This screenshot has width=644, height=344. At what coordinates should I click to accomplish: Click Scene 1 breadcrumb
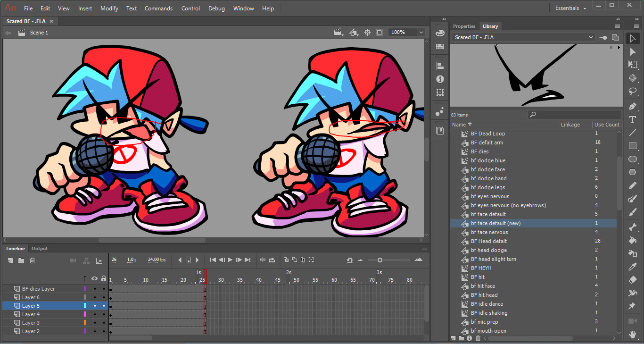point(39,33)
